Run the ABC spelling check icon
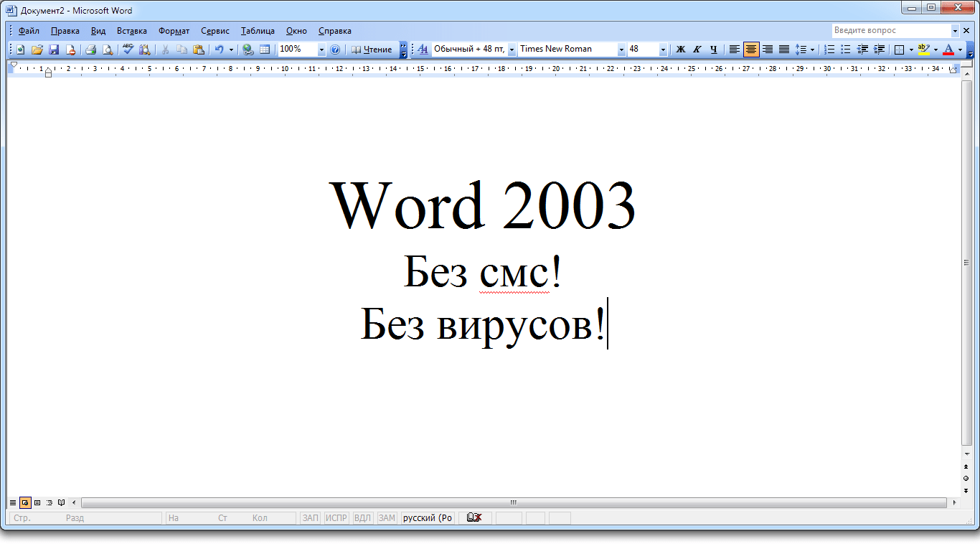 click(x=128, y=50)
